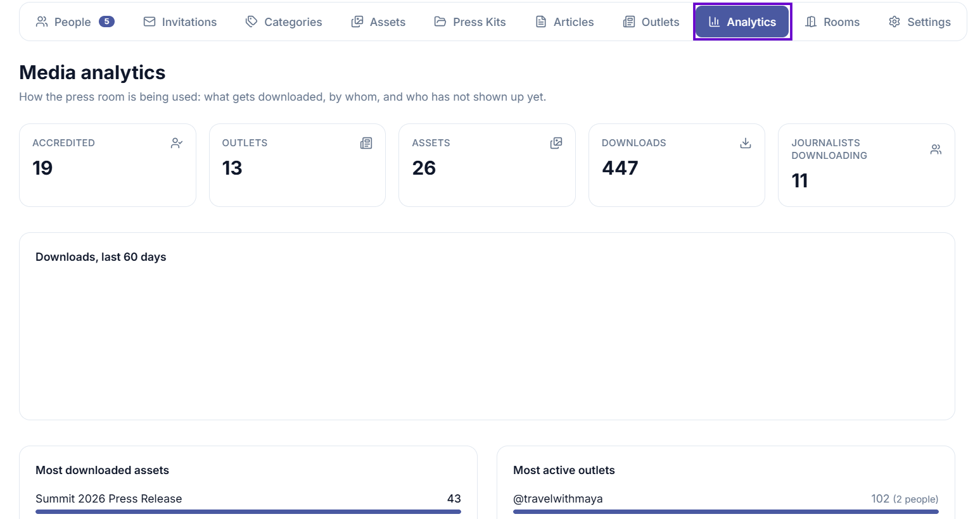The image size is (980, 519).
Task: Click the Outlets newspaper icon
Action: [629, 22]
